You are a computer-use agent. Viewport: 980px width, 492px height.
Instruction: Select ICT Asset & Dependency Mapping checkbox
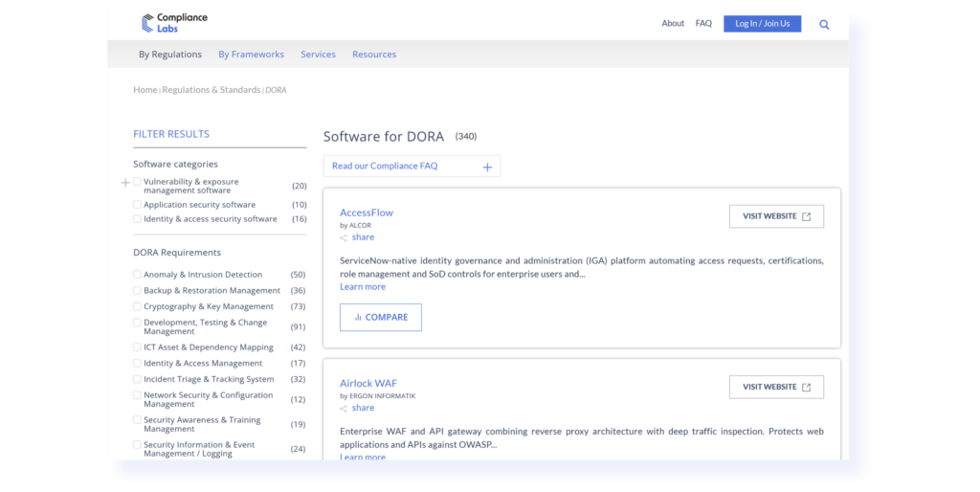point(137,347)
